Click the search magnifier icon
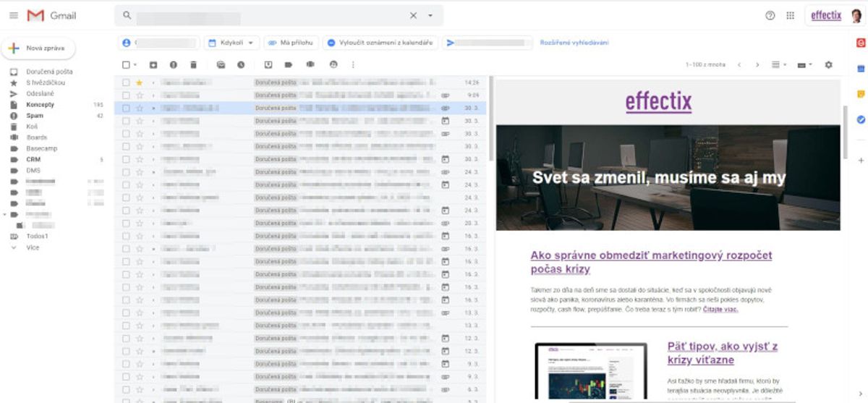The image size is (868, 403). click(x=127, y=15)
